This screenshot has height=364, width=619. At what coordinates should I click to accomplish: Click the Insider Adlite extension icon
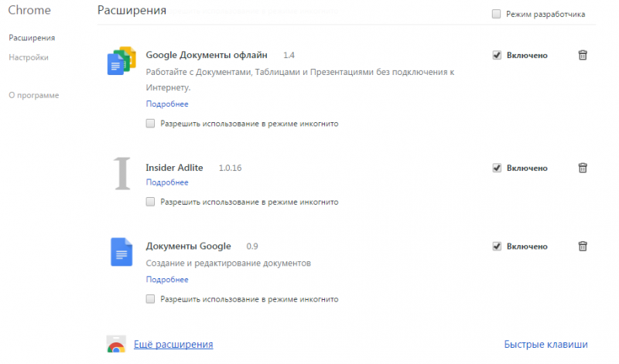[121, 173]
